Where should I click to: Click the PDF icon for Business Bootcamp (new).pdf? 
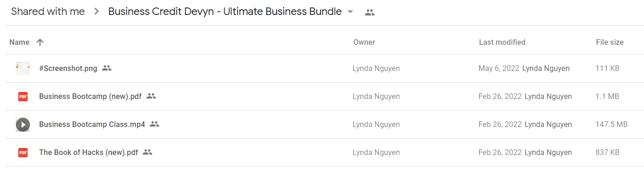point(22,97)
